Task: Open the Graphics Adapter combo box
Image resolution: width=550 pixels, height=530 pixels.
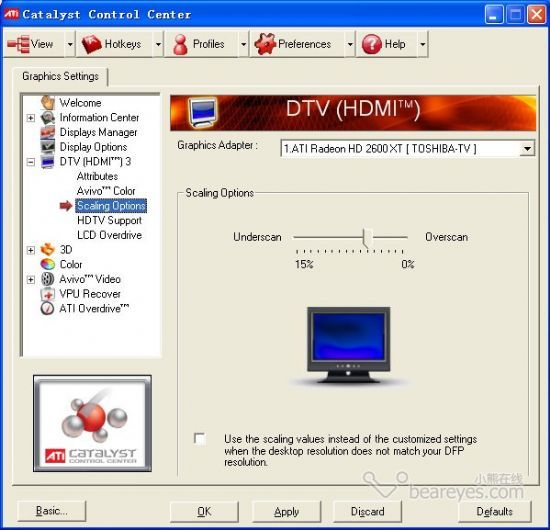Action: tap(408, 148)
